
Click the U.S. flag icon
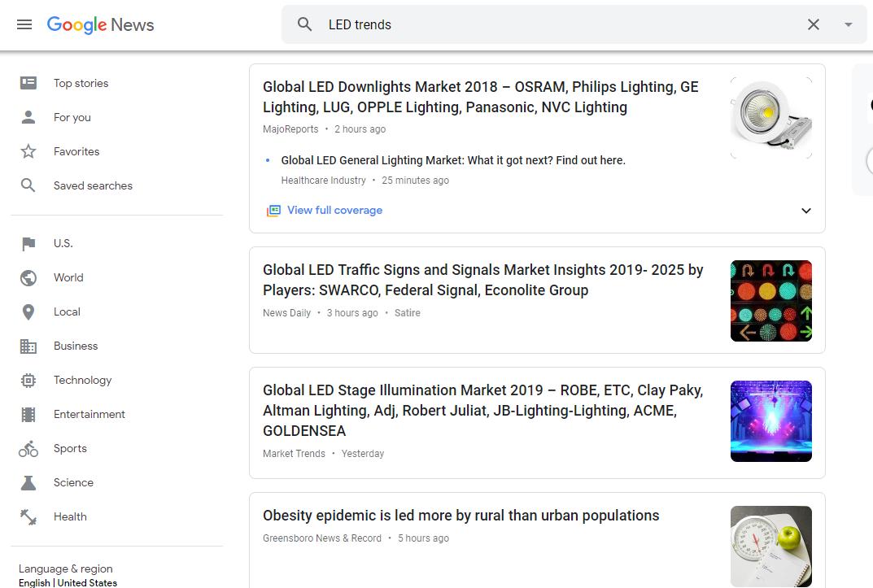tap(28, 244)
